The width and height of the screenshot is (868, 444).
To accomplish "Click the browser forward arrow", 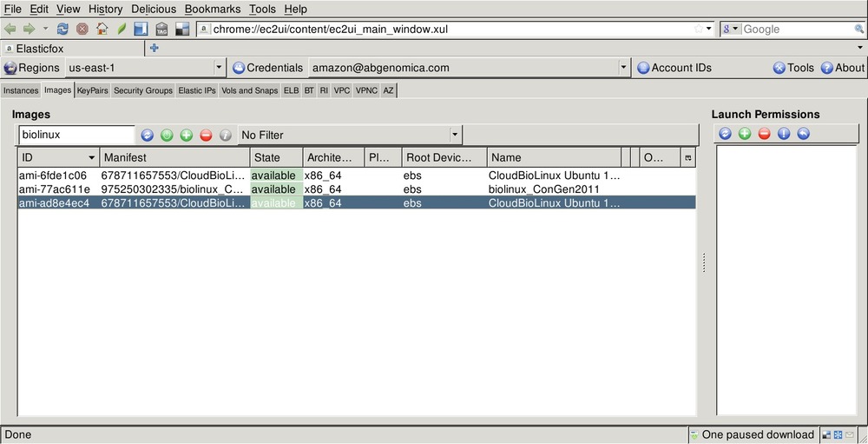I will pos(29,29).
